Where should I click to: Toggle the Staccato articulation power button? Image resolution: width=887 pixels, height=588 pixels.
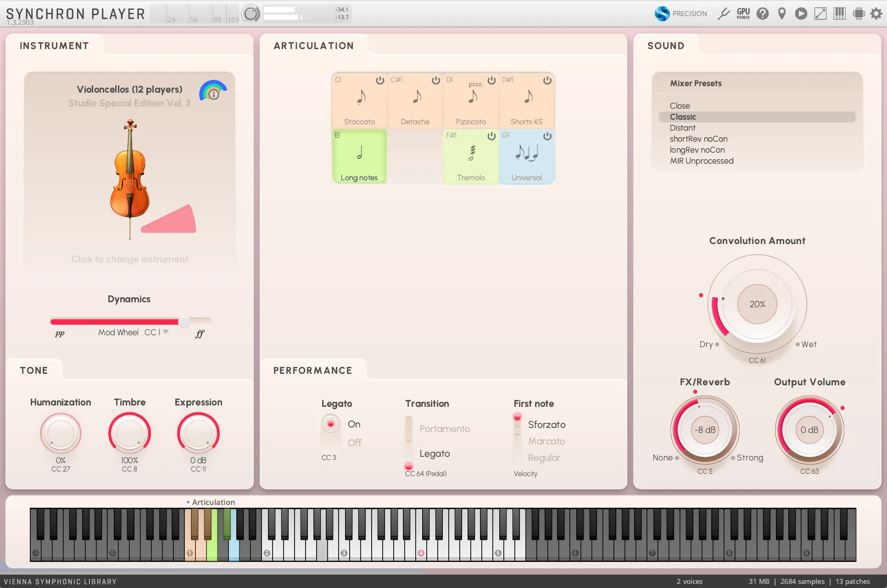click(x=380, y=81)
